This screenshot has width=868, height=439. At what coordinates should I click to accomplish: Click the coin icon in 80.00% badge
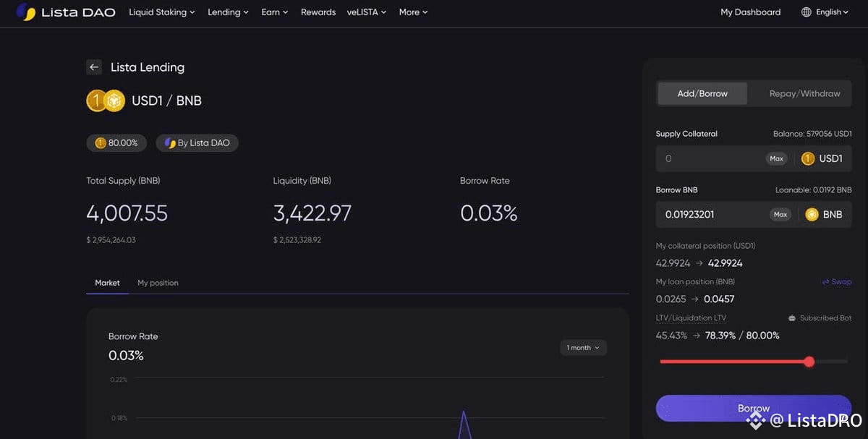(101, 143)
